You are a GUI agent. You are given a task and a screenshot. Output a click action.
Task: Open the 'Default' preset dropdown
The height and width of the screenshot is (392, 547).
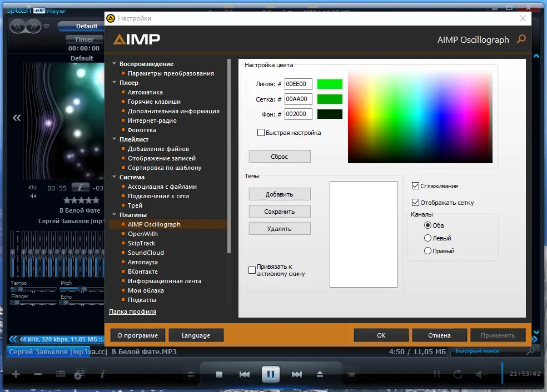[81, 26]
